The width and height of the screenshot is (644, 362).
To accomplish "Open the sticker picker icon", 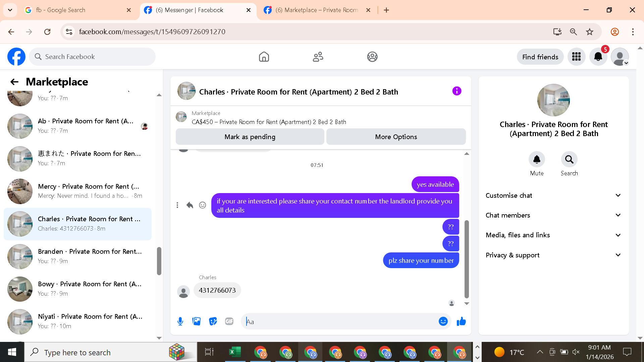I will 213,321.
